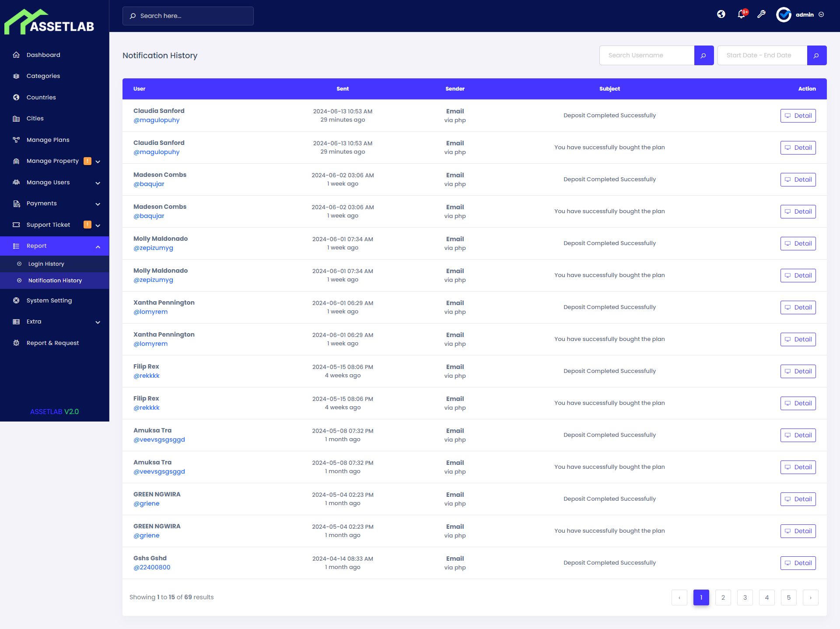Image resolution: width=840 pixels, height=629 pixels.
Task: Click the @baqujar username link
Action: click(149, 184)
